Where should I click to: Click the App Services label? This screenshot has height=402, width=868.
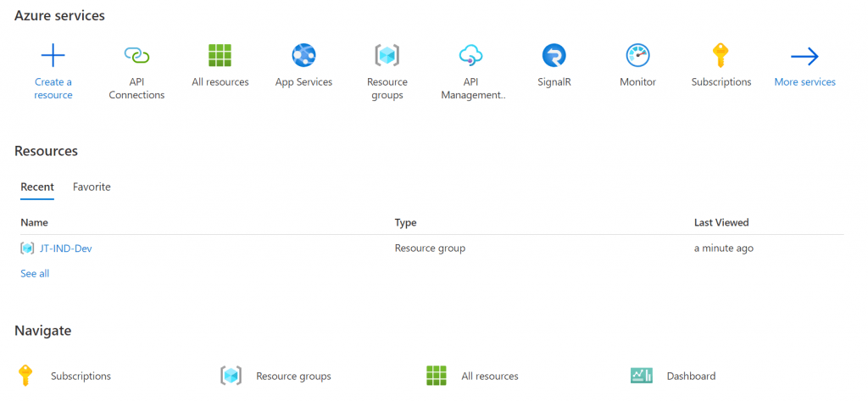pyautogui.click(x=304, y=82)
